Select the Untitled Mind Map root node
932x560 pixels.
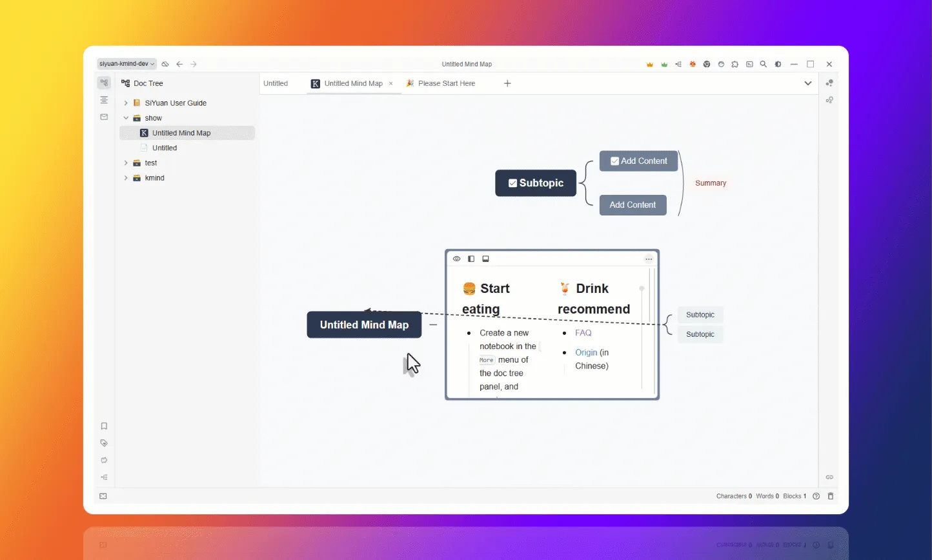point(364,325)
